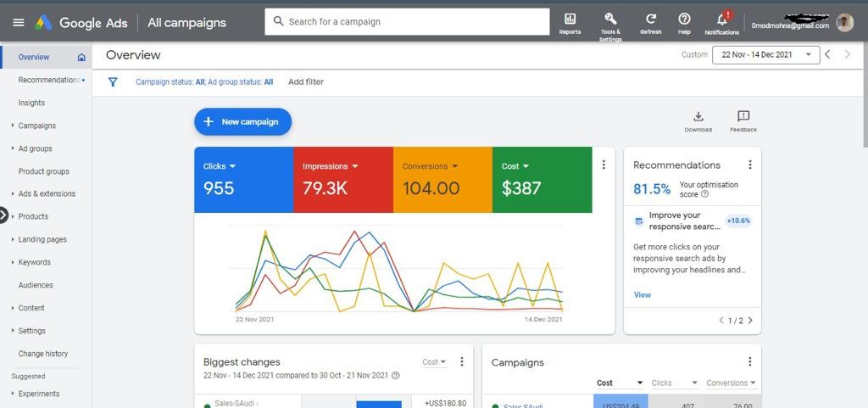Open the hamburger main menu
This screenshot has width=868, height=408.
click(x=19, y=22)
